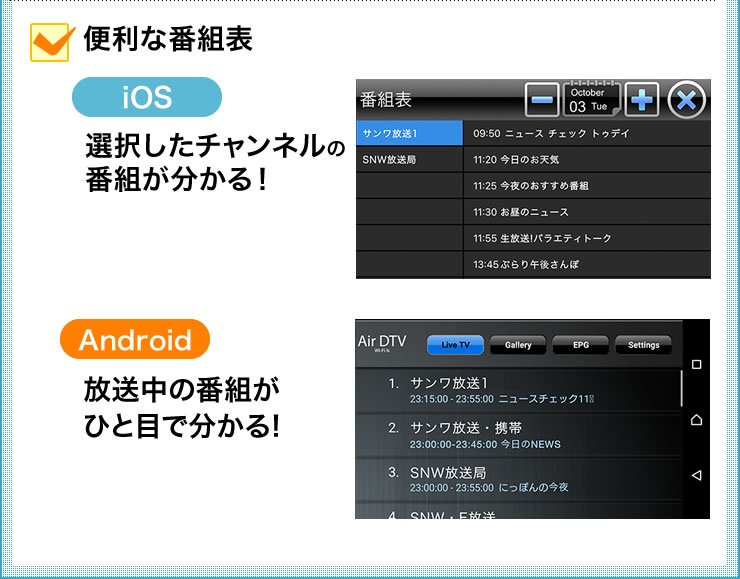Close the 番組表 program guide with X
740x579 pixels.
(686, 100)
